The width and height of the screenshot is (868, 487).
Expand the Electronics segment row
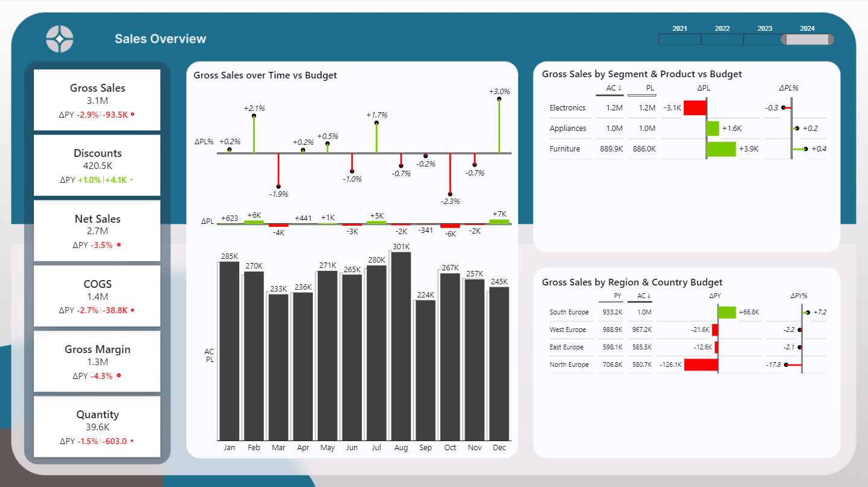click(568, 108)
